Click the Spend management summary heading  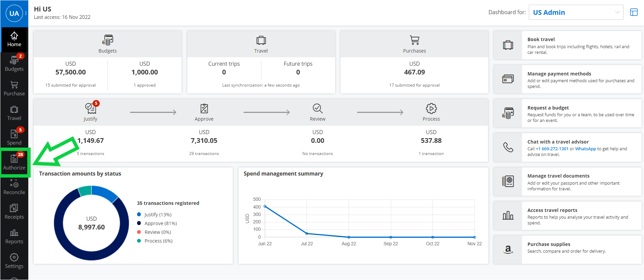click(x=283, y=174)
